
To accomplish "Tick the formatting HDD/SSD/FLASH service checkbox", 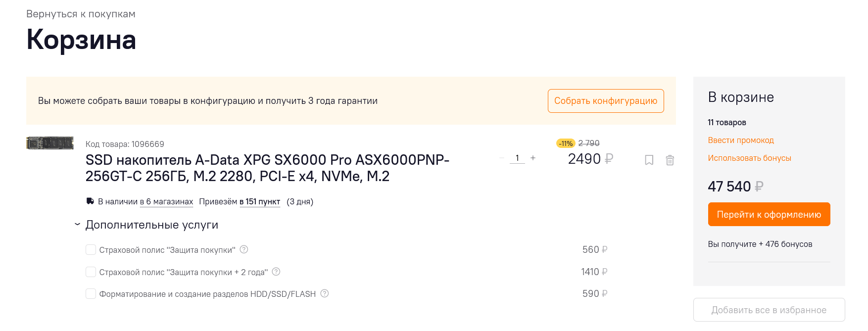I will click(x=91, y=294).
